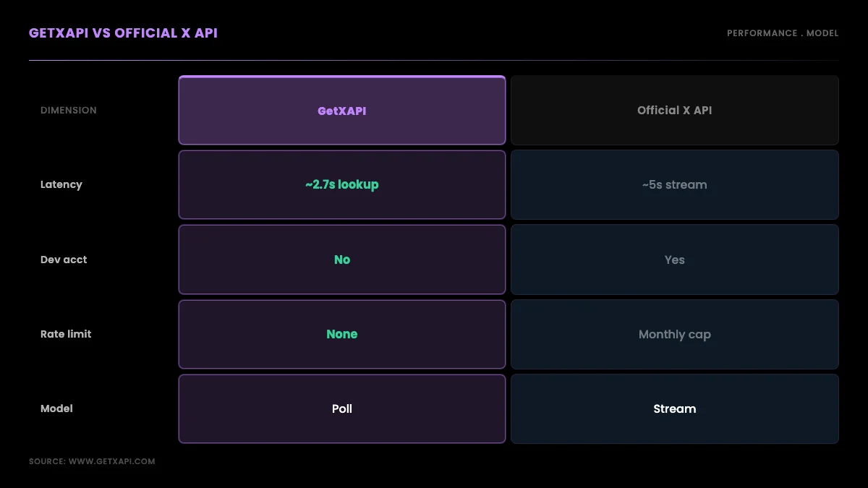Click the 'Latency' row label
This screenshot has width=868, height=488.
click(61, 184)
